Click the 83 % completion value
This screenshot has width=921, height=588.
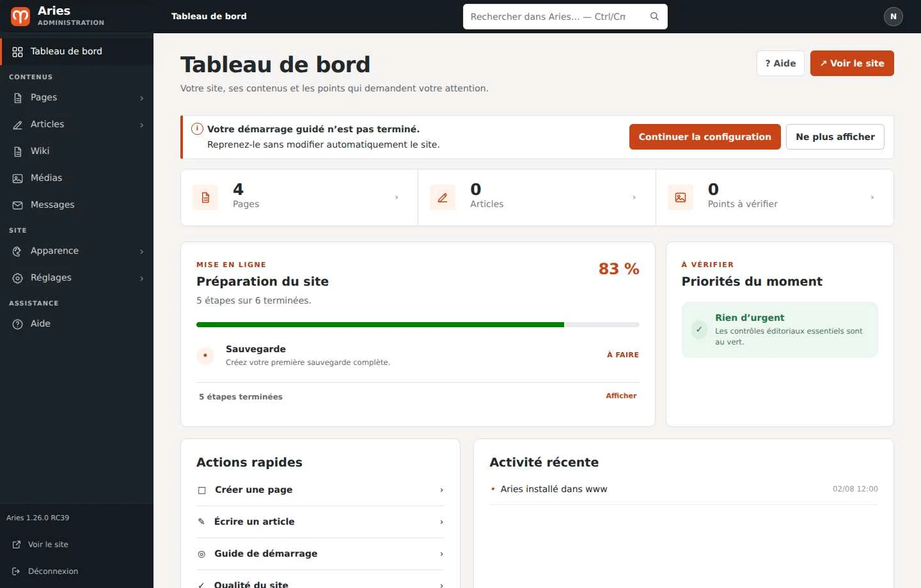click(619, 269)
